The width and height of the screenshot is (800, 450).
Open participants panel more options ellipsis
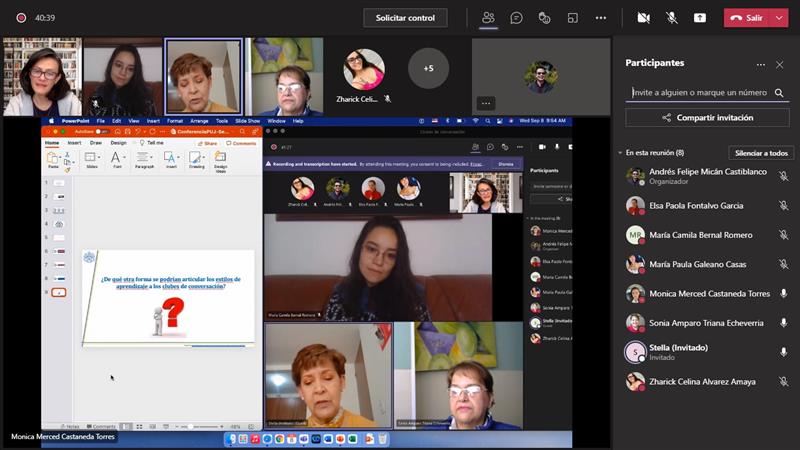coord(761,65)
